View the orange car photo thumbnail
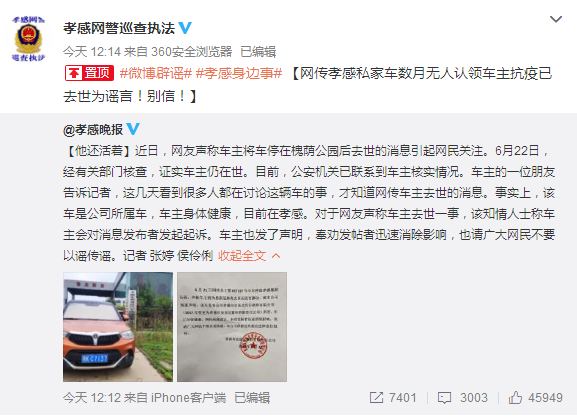The width and height of the screenshot is (577, 416). tap(118, 327)
